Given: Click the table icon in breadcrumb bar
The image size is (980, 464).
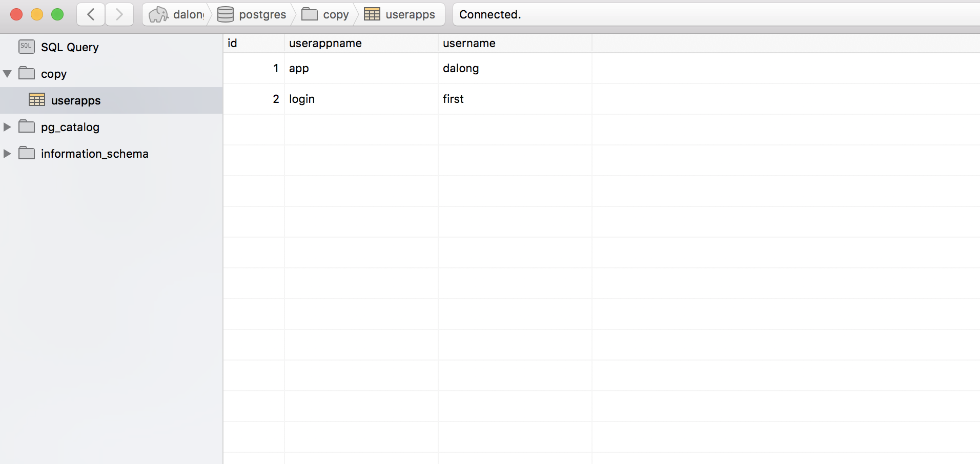Looking at the screenshot, I should [x=372, y=14].
